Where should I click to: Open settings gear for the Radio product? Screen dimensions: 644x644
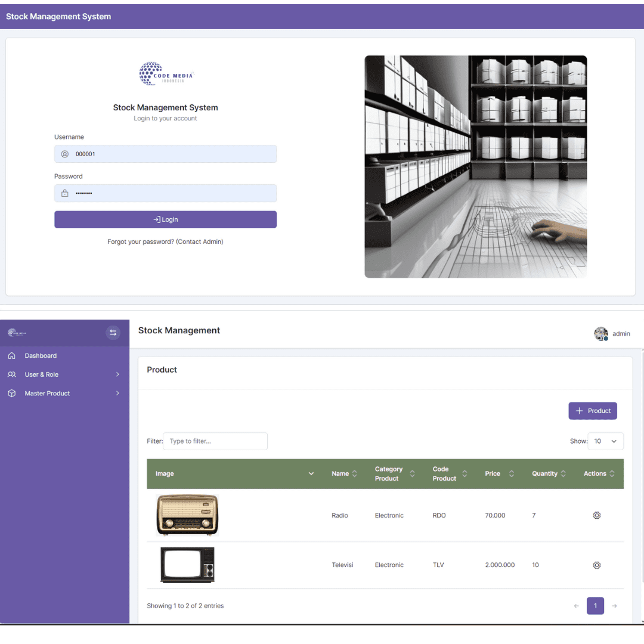point(597,515)
